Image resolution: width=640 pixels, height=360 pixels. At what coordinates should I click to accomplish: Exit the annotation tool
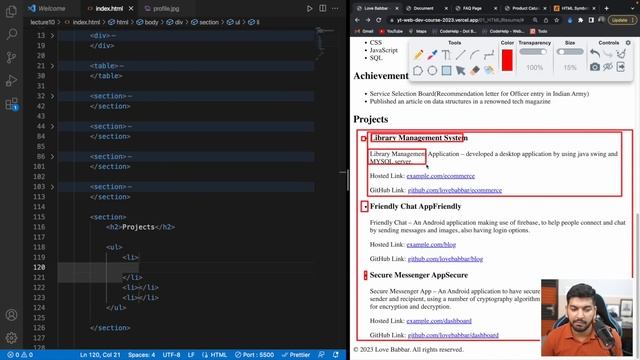[x=621, y=67]
